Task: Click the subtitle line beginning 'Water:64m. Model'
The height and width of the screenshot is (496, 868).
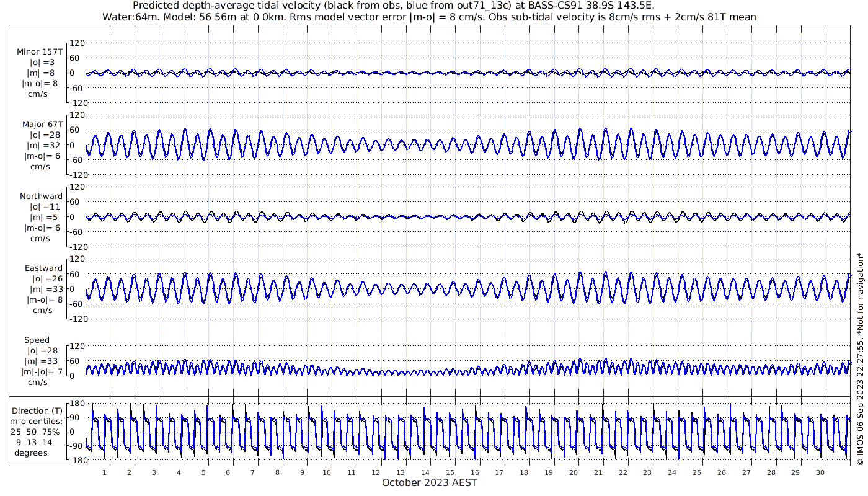Action: [x=429, y=17]
